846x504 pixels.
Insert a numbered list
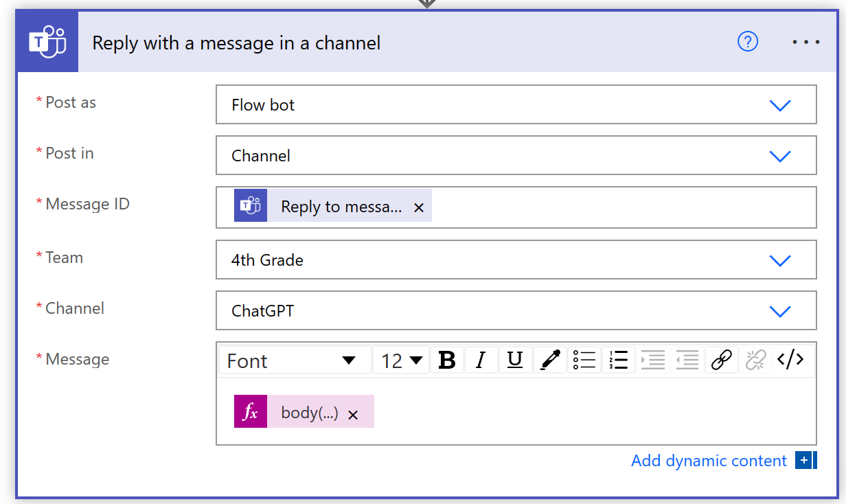coord(619,360)
